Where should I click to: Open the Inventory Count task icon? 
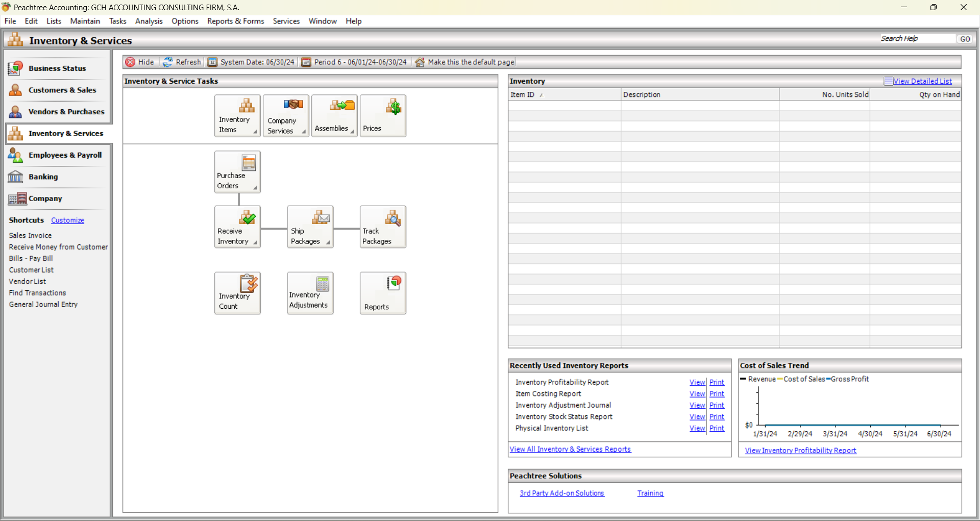(237, 293)
